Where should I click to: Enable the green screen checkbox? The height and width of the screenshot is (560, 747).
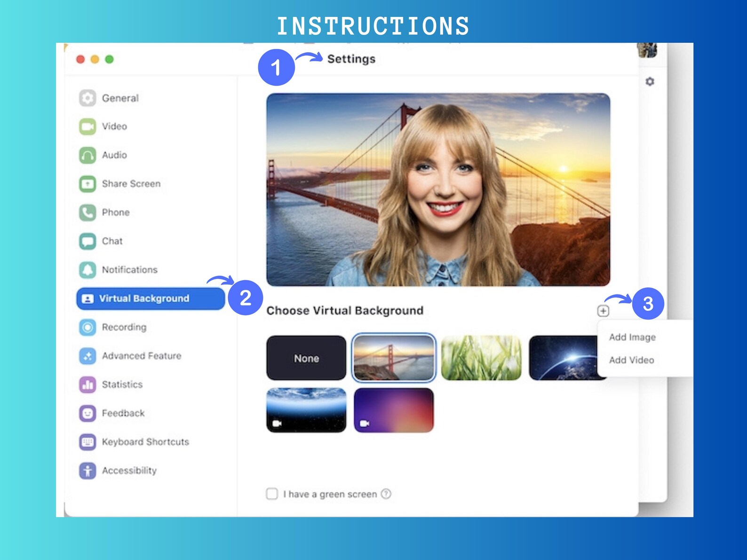click(x=272, y=494)
